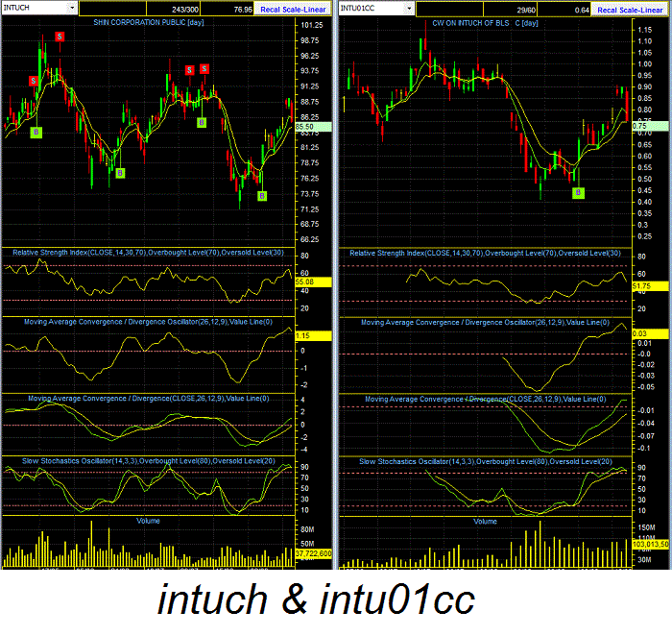This screenshot has width=672, height=636.
Task: Click MACD Oscillator(26,12,9) title in INTUCH panel
Action: coord(148,322)
